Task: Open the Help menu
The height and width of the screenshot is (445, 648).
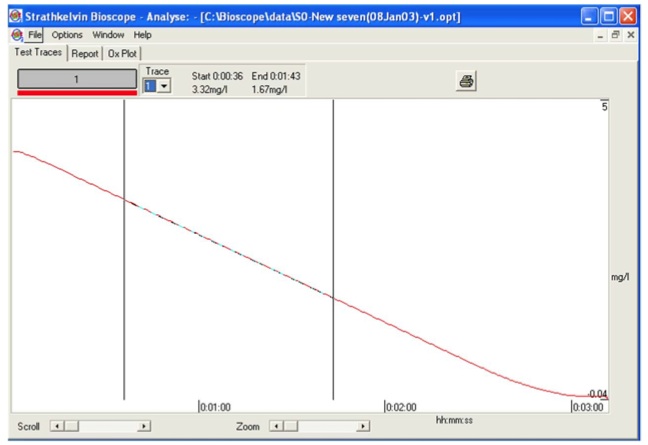Action: coord(143,35)
